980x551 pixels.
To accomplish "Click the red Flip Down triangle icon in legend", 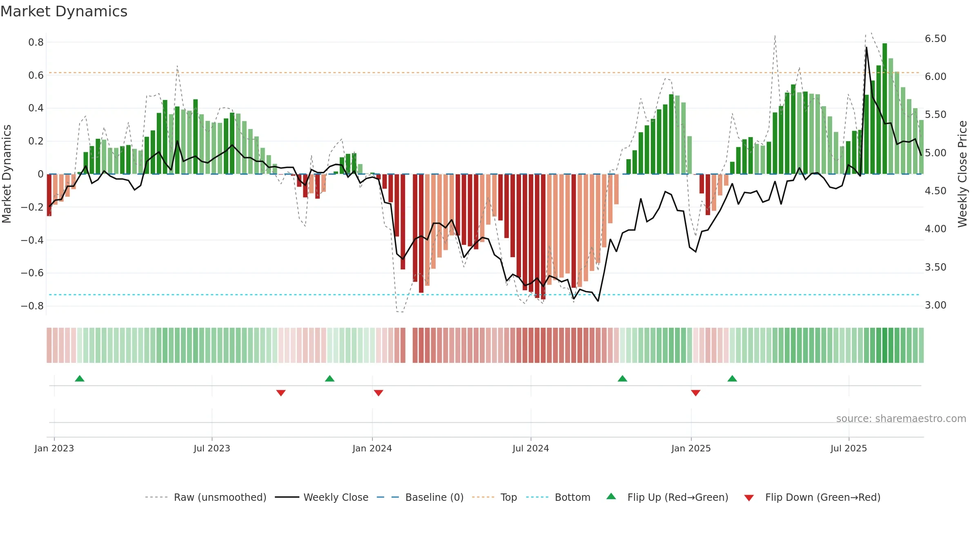I will click(x=749, y=498).
